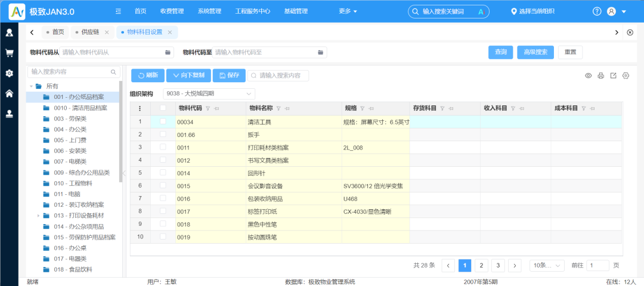Image resolution: width=644 pixels, height=286 pixels.
Task: Go to page 2
Action: click(x=481, y=266)
